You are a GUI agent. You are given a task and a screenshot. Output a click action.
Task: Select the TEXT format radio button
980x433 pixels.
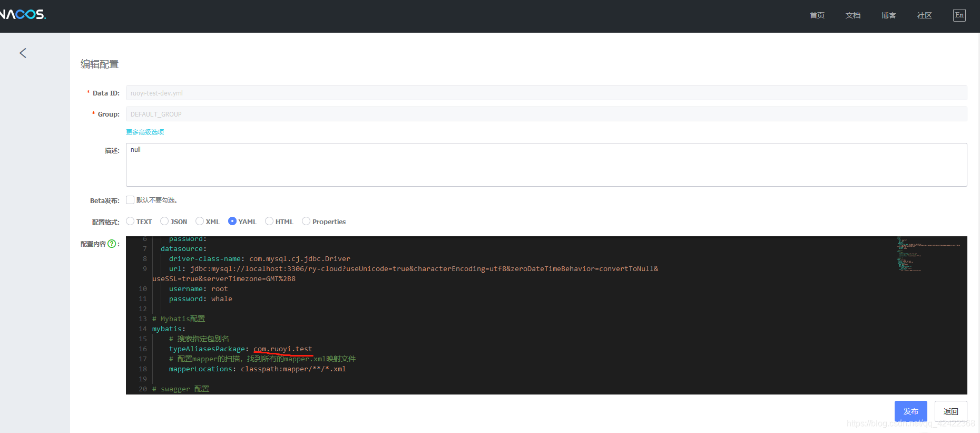tap(130, 221)
